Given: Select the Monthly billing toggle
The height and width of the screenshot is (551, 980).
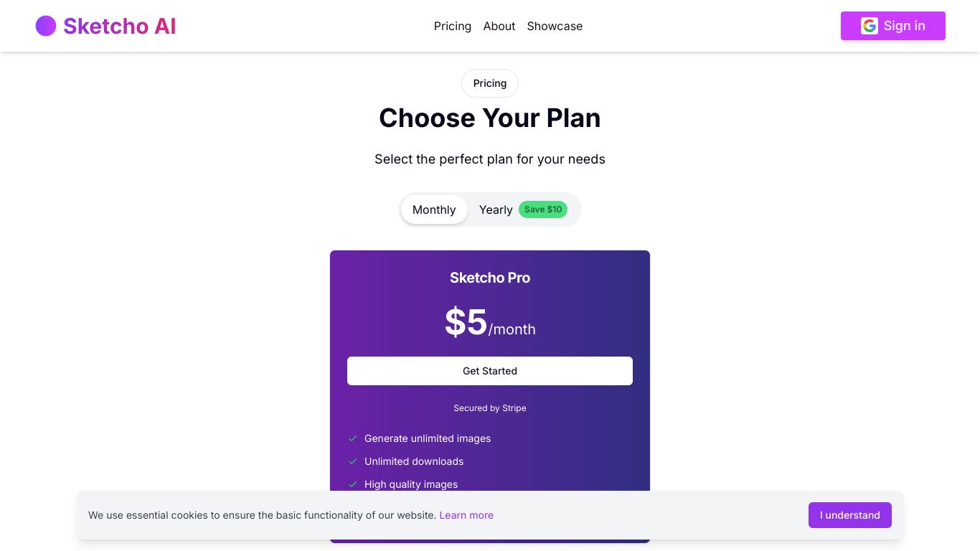Looking at the screenshot, I should point(434,209).
